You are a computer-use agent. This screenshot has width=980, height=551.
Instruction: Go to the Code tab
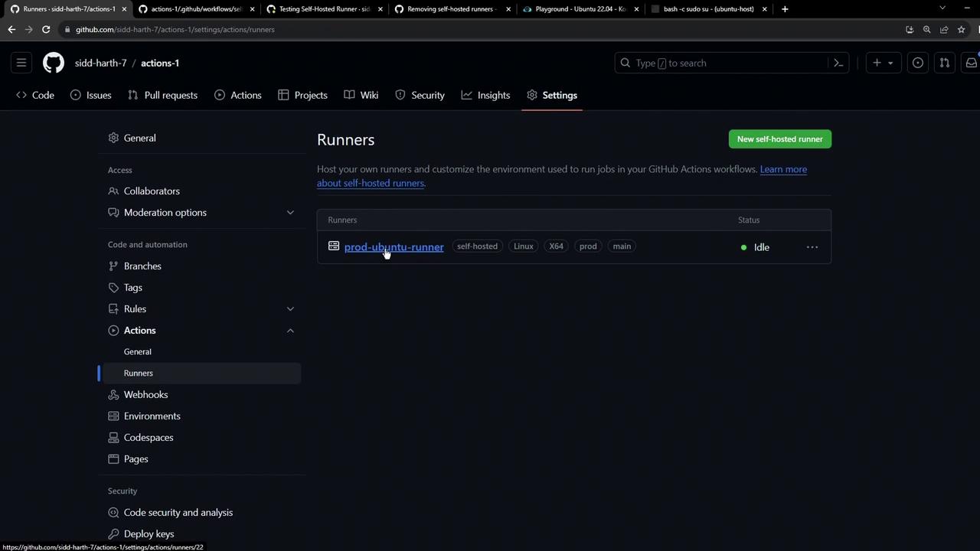pyautogui.click(x=35, y=95)
